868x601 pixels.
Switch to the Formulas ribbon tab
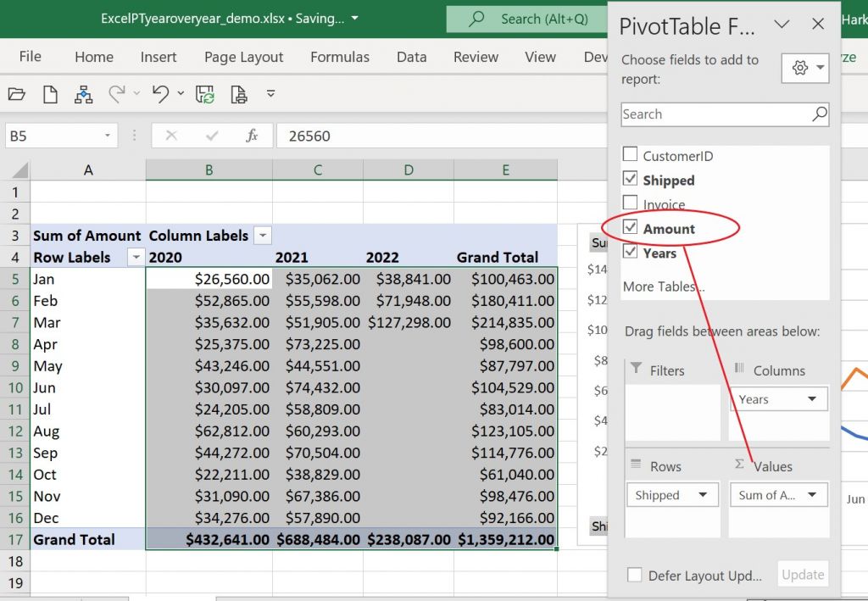coord(339,57)
